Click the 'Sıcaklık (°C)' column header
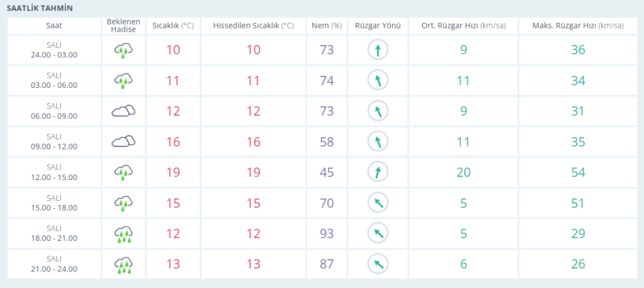The width and height of the screenshot is (644, 288). pos(172,26)
